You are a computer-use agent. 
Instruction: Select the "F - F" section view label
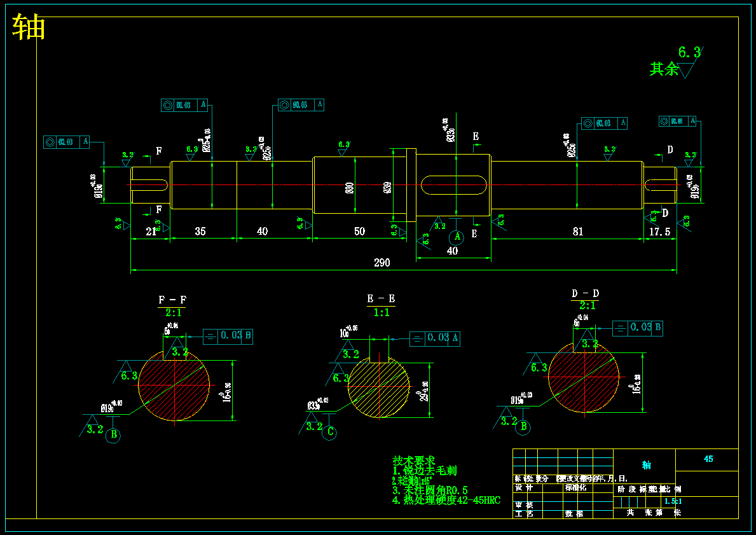[x=172, y=300]
